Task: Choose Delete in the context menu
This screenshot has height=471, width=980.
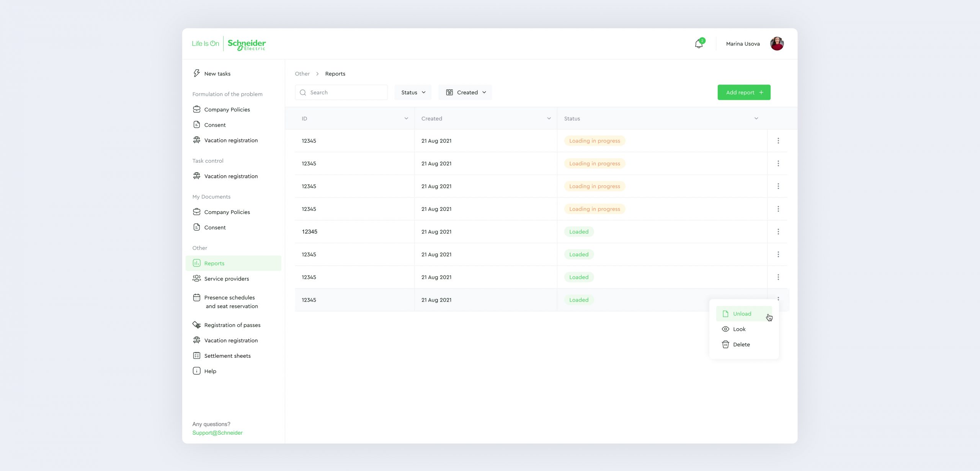Action: pos(741,345)
